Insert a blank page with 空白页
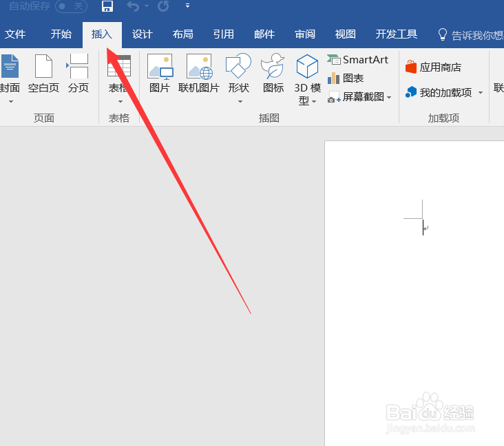This screenshot has width=504, height=446. pyautogui.click(x=43, y=74)
